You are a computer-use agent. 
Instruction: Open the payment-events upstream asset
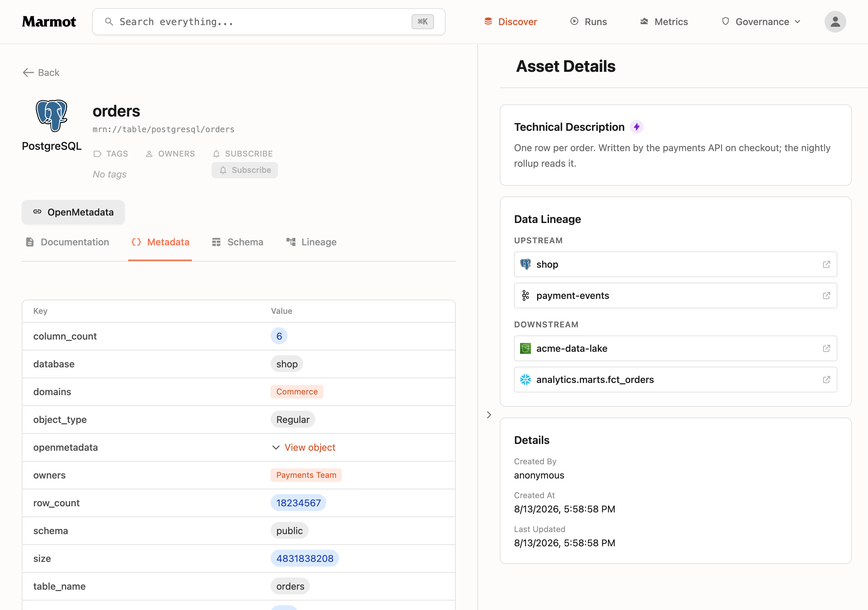675,296
